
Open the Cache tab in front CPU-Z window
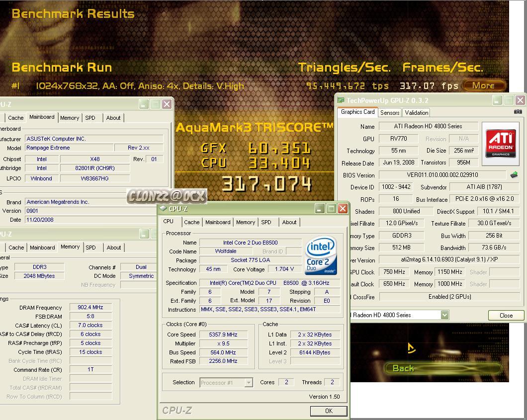[191, 222]
